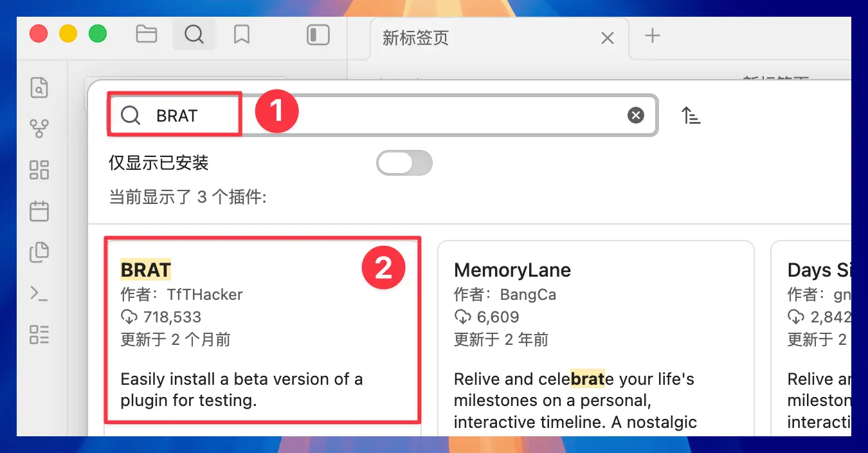Select the search magnifier icon in toolbar
Screen dimensions: 868x453
click(194, 34)
